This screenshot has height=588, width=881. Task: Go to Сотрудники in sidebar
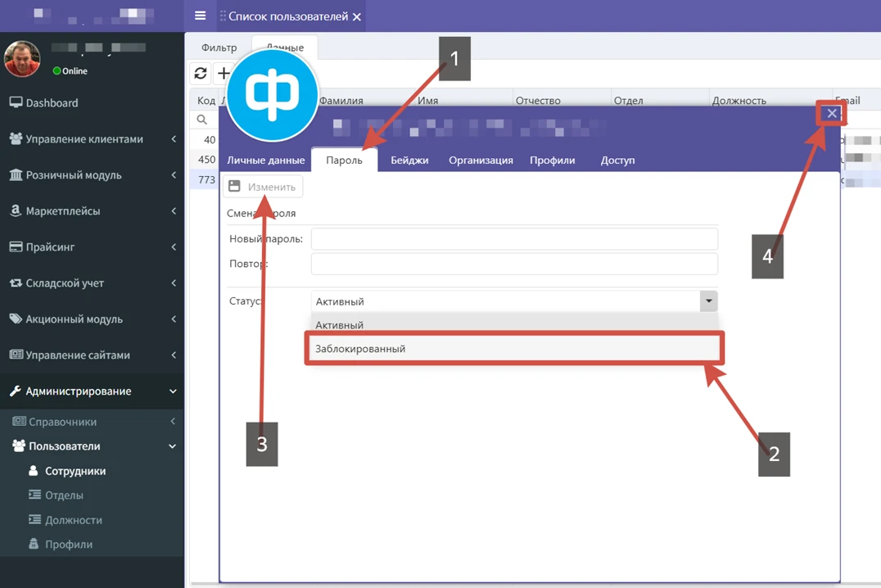75,471
